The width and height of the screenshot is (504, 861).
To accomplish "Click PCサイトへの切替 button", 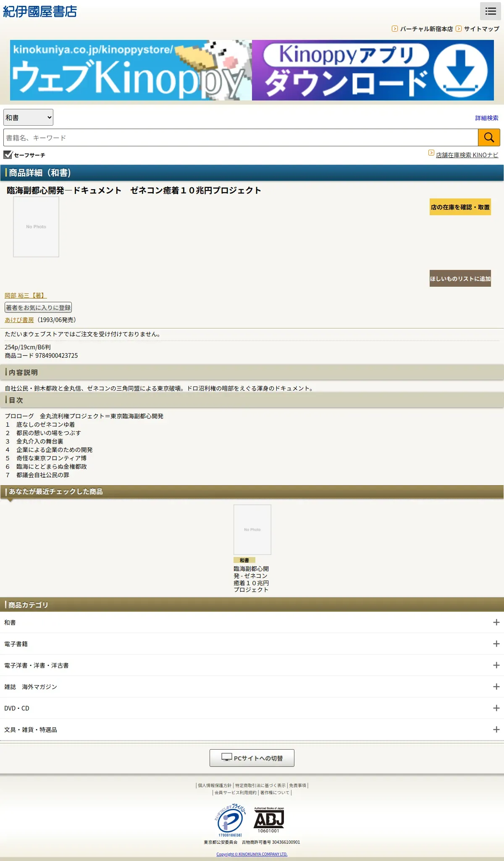I will coord(252,758).
